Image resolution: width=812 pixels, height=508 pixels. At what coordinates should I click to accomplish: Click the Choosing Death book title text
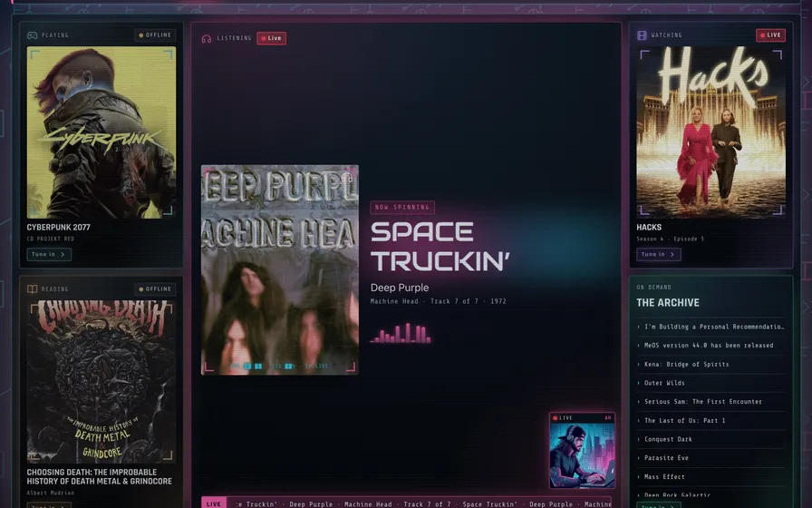pos(100,477)
